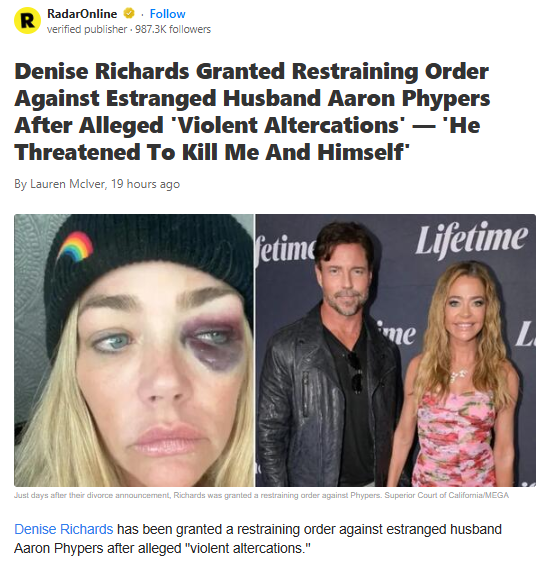Click the 987.3K followers count
Image resolution: width=552 pixels, height=568 pixels.
click(x=173, y=29)
